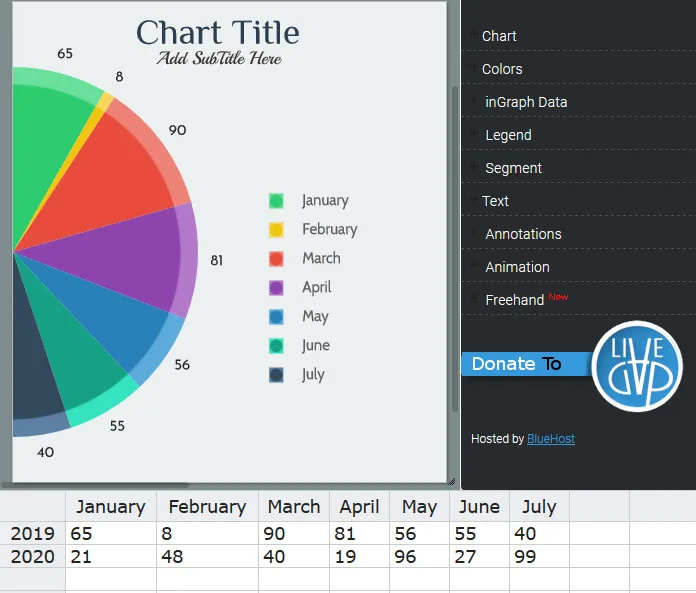The image size is (696, 593).
Task: Click the teal June legend swatch
Action: point(276,346)
